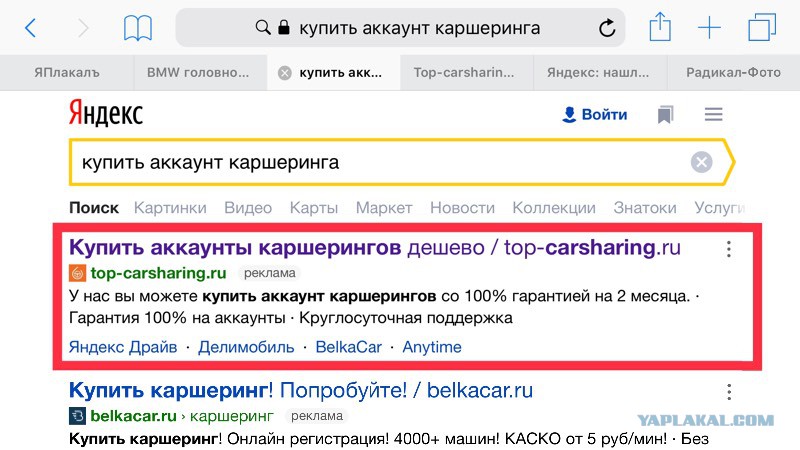
Task: Switch to Карты results
Action: click(314, 208)
